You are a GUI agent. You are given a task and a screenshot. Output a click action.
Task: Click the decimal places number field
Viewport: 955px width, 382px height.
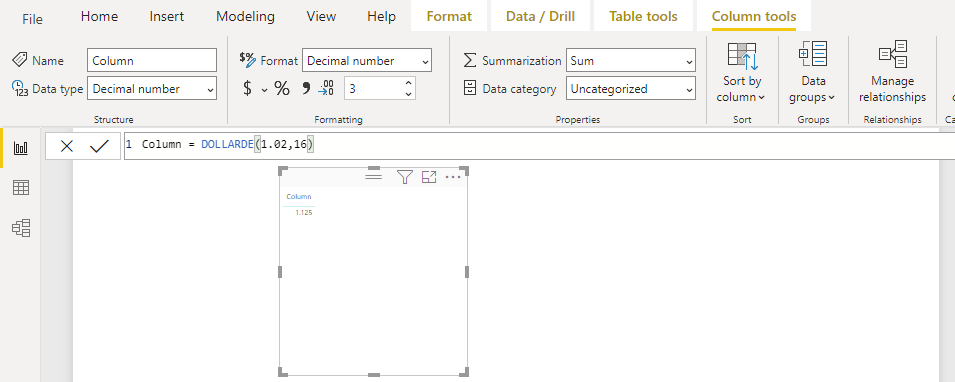tap(373, 88)
